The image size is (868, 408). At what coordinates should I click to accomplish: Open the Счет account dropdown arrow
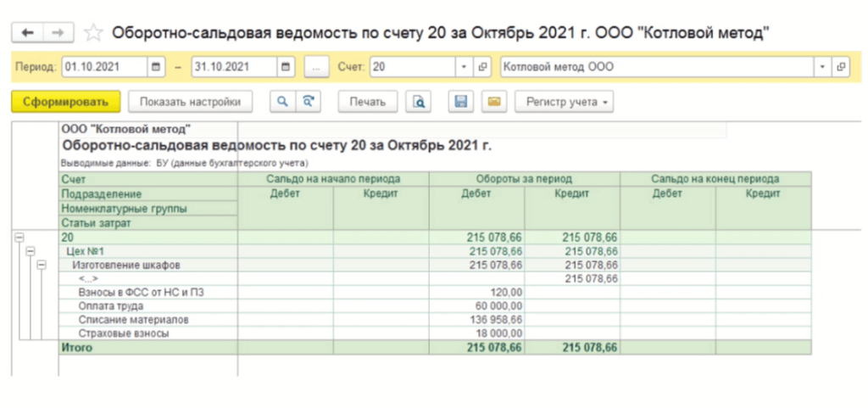coord(464,66)
